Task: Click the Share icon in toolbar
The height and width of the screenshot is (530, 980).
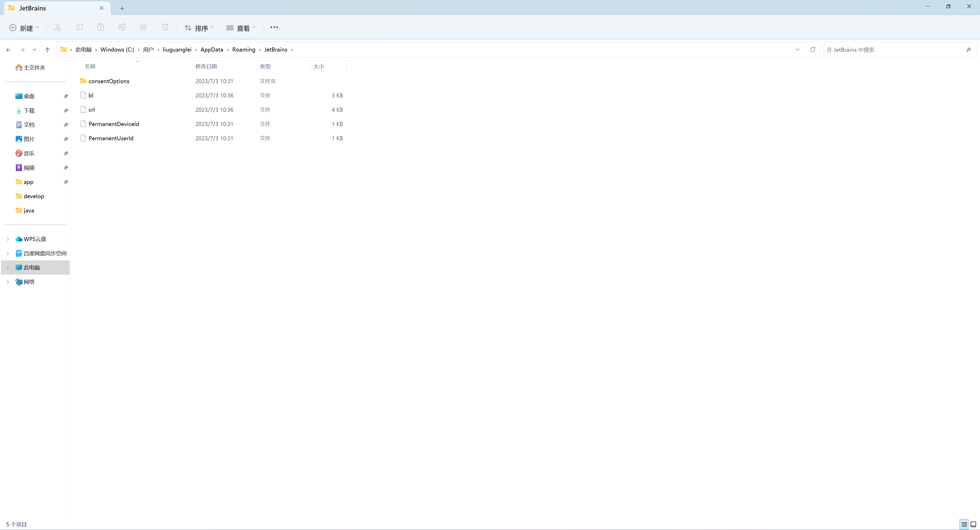Action: [x=143, y=27]
